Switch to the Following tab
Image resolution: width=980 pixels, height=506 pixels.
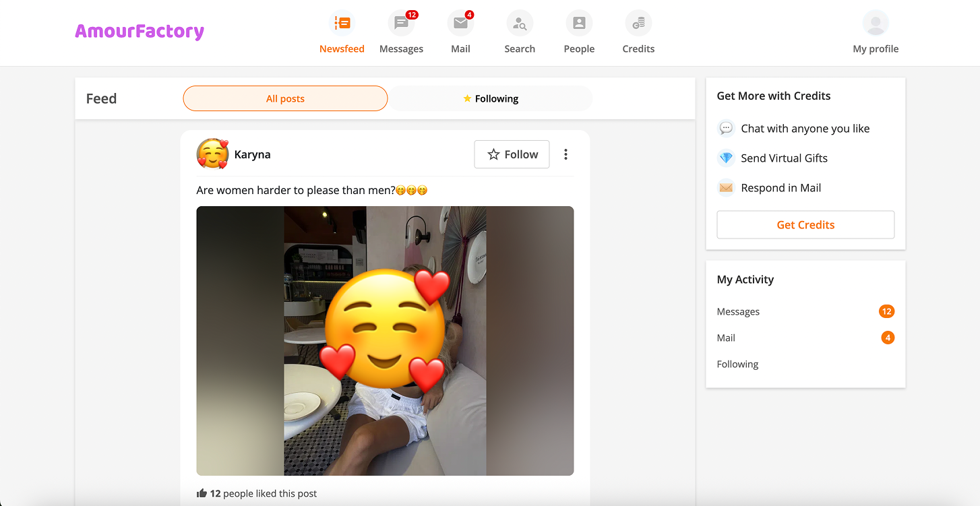(x=491, y=98)
